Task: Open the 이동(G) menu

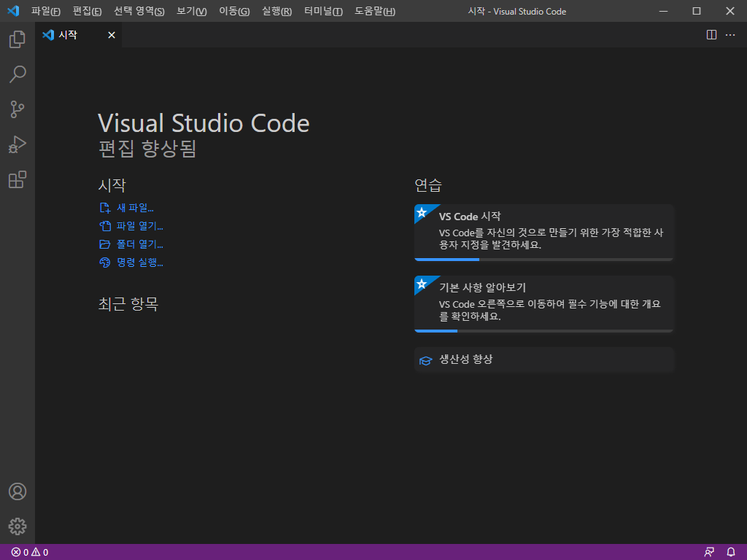Action: coord(234,11)
